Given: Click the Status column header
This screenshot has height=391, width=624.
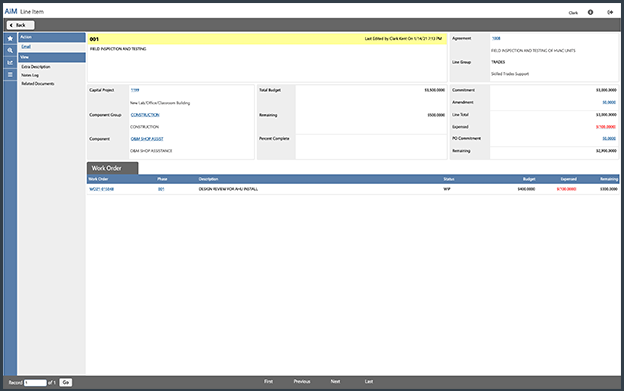Looking at the screenshot, I should click(x=449, y=179).
